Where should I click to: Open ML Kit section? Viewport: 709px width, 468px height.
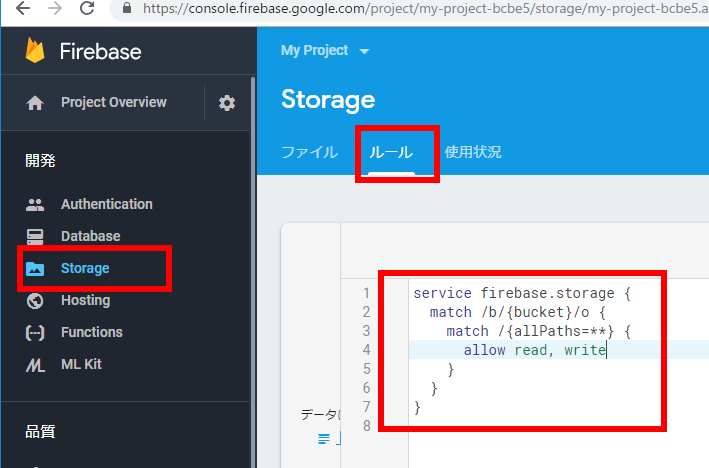coord(81,364)
